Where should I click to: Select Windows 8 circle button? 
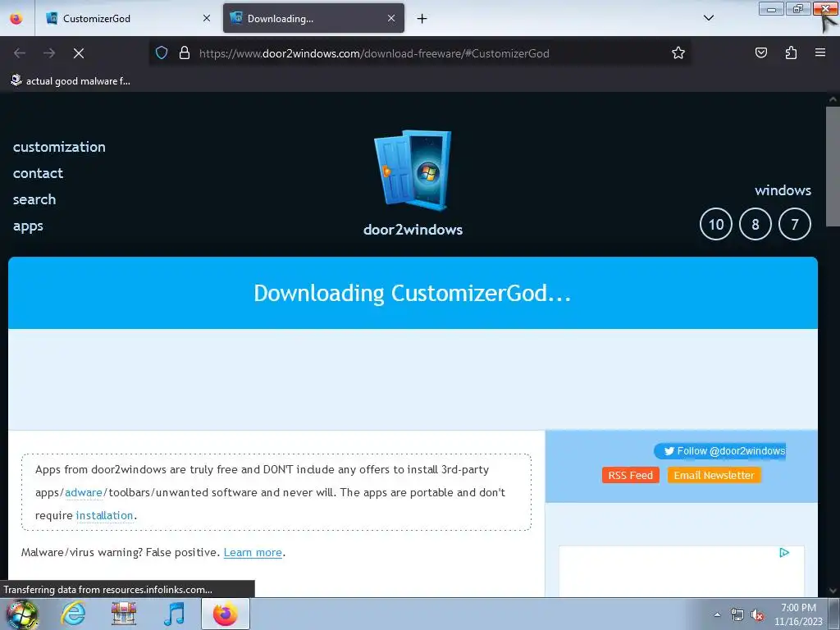756,224
